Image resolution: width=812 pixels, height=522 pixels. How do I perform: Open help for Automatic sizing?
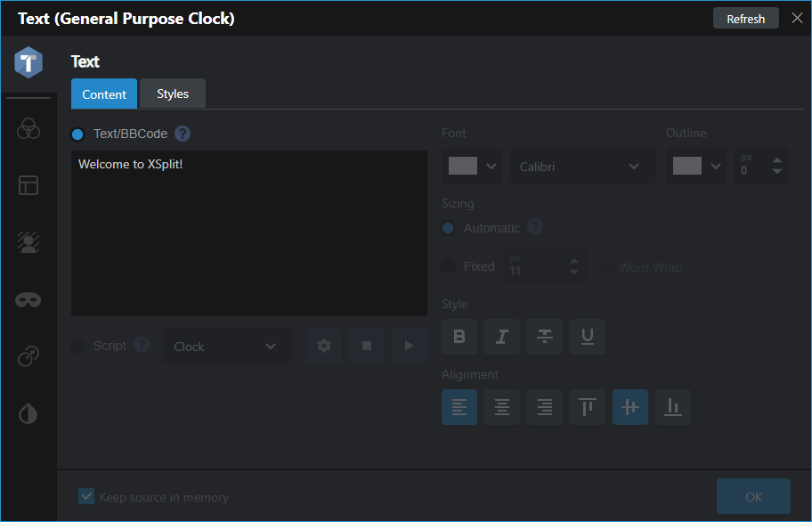pyautogui.click(x=535, y=227)
